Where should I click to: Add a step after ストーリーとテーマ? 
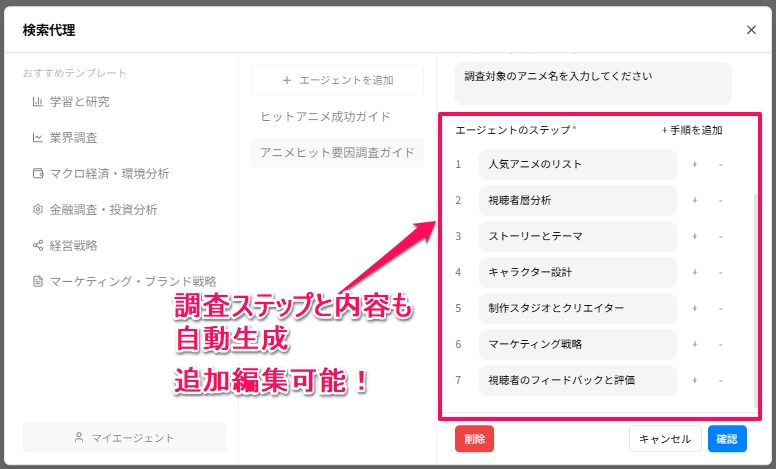pyautogui.click(x=694, y=236)
